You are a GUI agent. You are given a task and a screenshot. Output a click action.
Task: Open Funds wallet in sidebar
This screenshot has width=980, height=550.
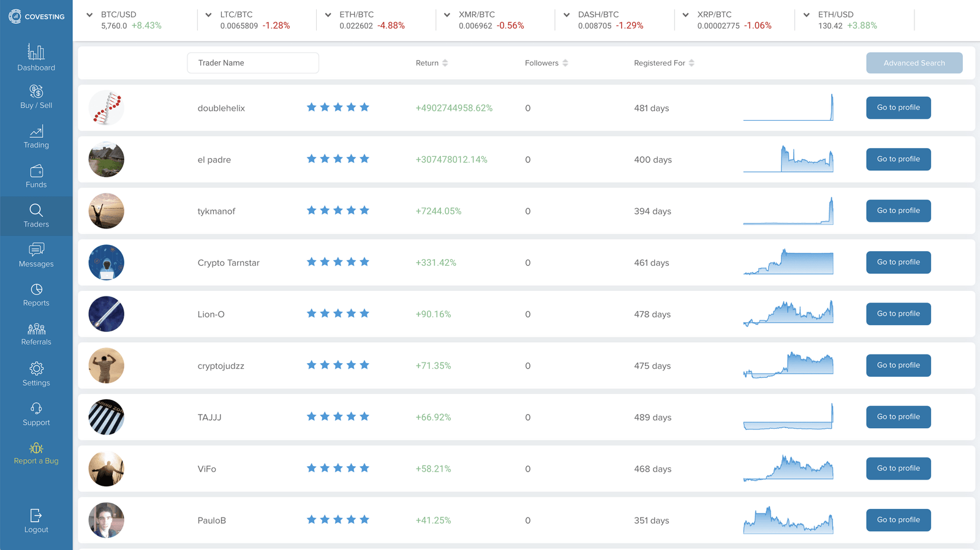tap(36, 171)
